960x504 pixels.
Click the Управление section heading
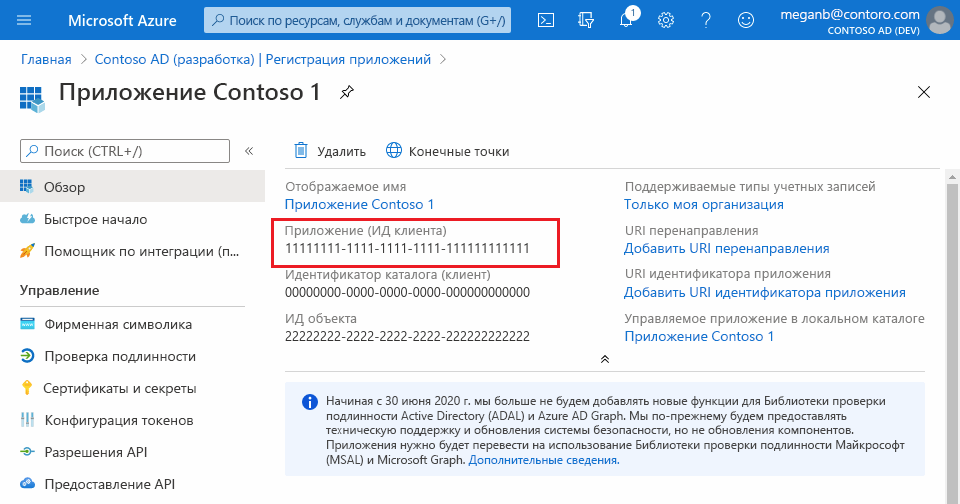click(x=59, y=290)
